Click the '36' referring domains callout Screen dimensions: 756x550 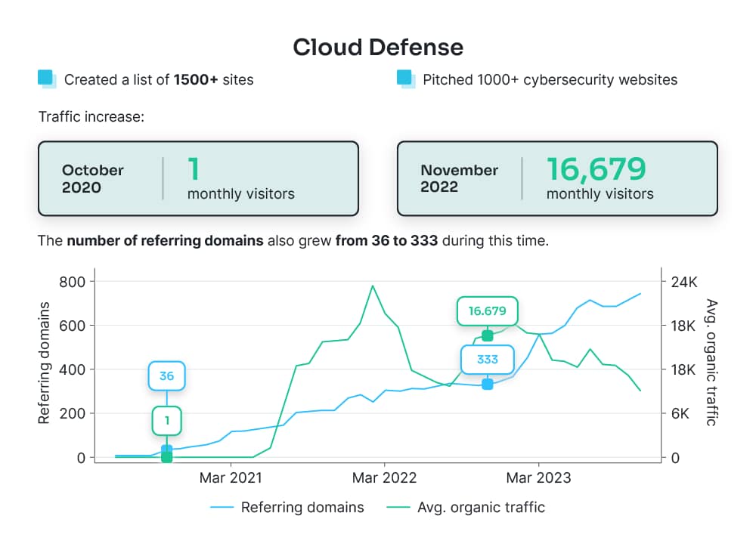[167, 375]
